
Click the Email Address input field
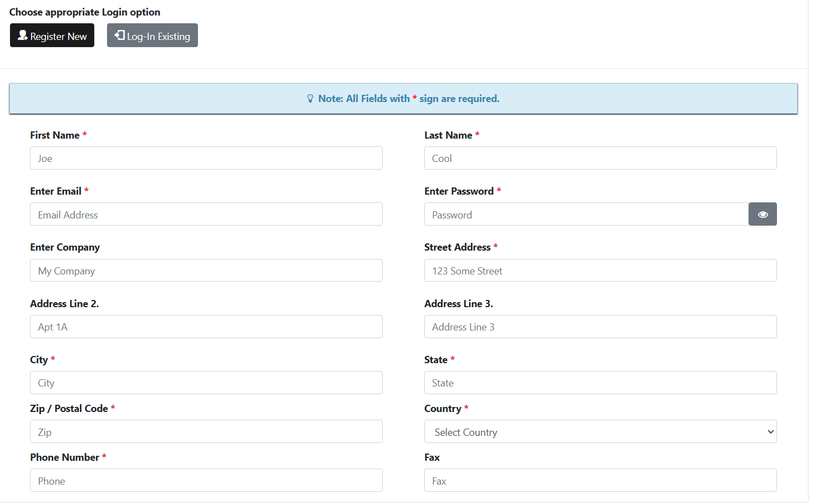(206, 215)
